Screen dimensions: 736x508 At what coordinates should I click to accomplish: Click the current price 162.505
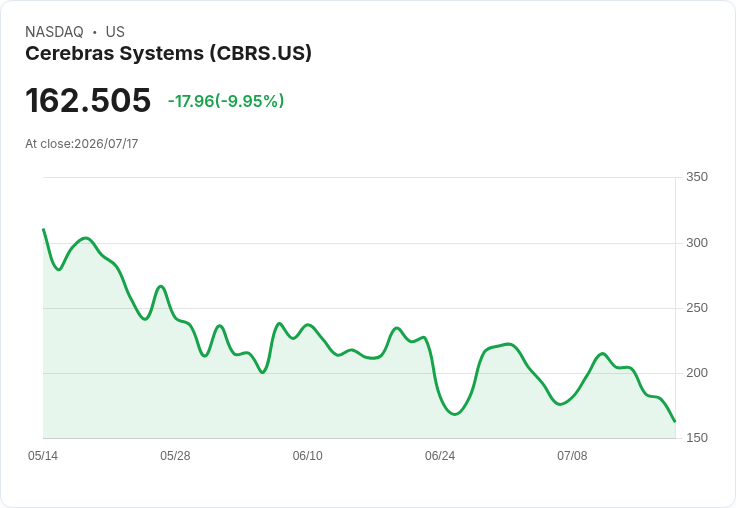click(x=88, y=100)
